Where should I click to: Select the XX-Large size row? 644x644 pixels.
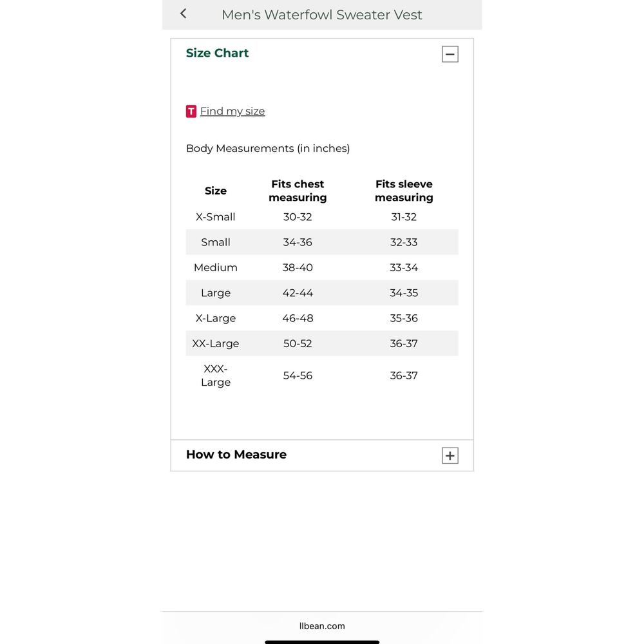[322, 343]
